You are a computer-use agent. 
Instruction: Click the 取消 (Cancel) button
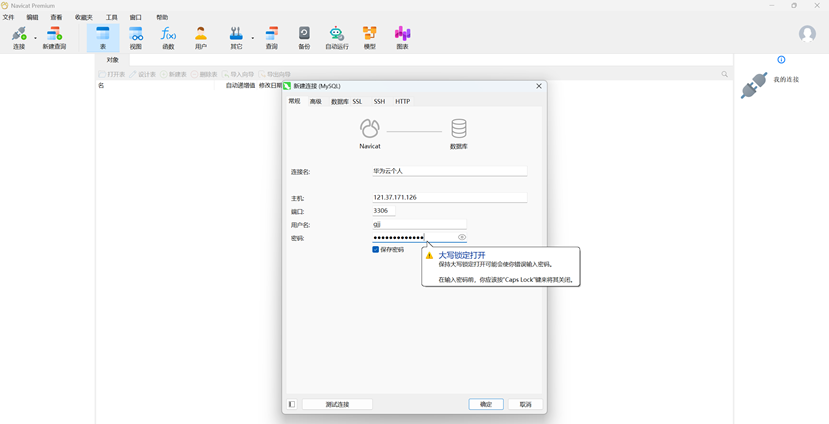[526, 404]
